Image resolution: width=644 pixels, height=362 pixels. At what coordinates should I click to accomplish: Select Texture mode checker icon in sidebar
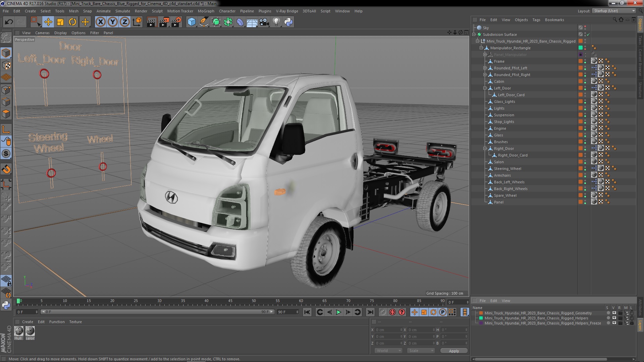6,65
